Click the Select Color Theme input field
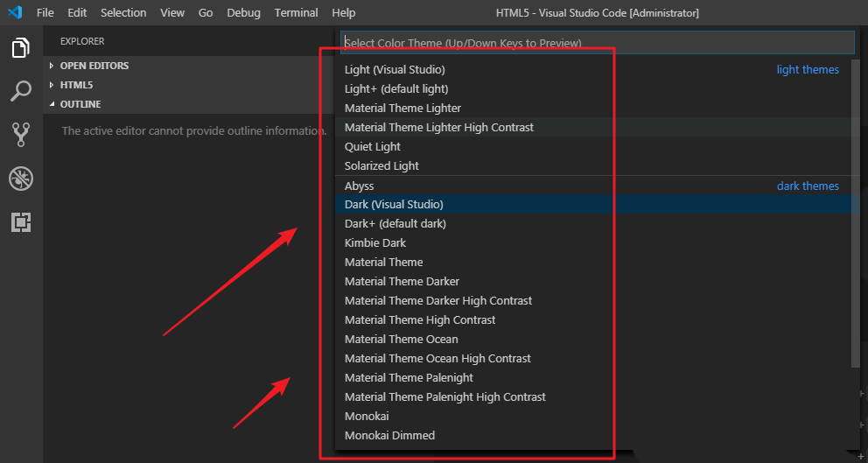This screenshot has width=868, height=463. click(x=597, y=43)
